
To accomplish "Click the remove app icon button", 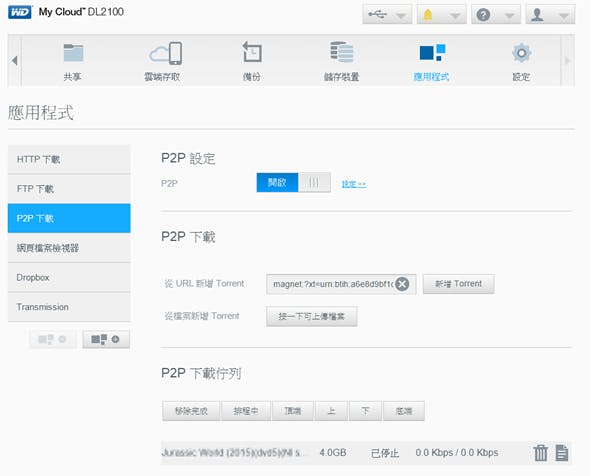I will [x=53, y=339].
